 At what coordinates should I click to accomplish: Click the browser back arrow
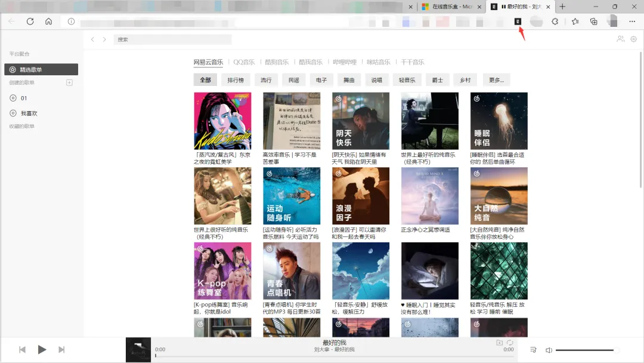click(11, 21)
